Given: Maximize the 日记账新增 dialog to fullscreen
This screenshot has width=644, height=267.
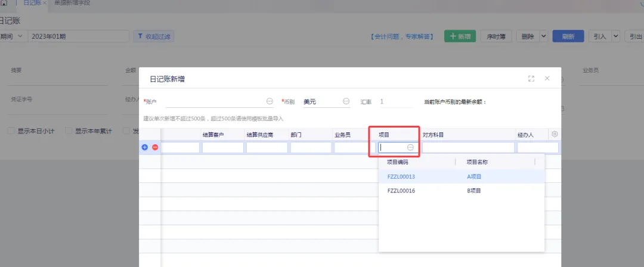Looking at the screenshot, I should (x=531, y=79).
